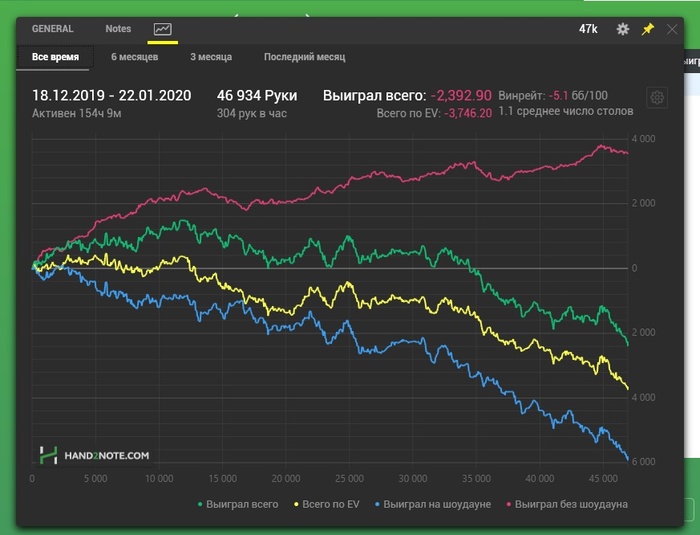Viewport: 700px width, 535px height.
Task: Click the -3,746.20 EV total value
Action: [468, 113]
